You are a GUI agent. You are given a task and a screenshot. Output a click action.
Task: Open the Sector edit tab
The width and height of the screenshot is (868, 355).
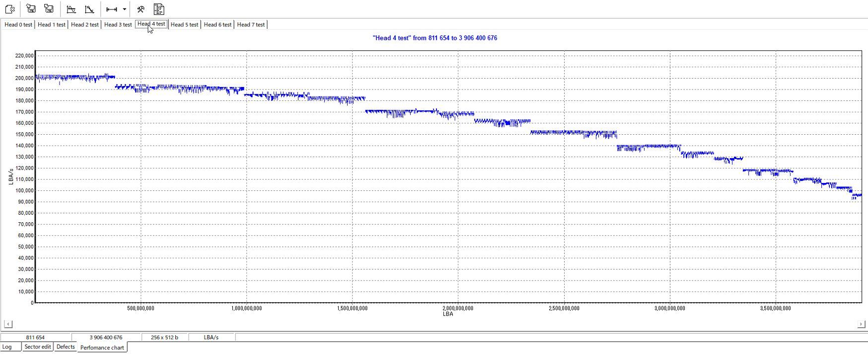pyautogui.click(x=38, y=347)
